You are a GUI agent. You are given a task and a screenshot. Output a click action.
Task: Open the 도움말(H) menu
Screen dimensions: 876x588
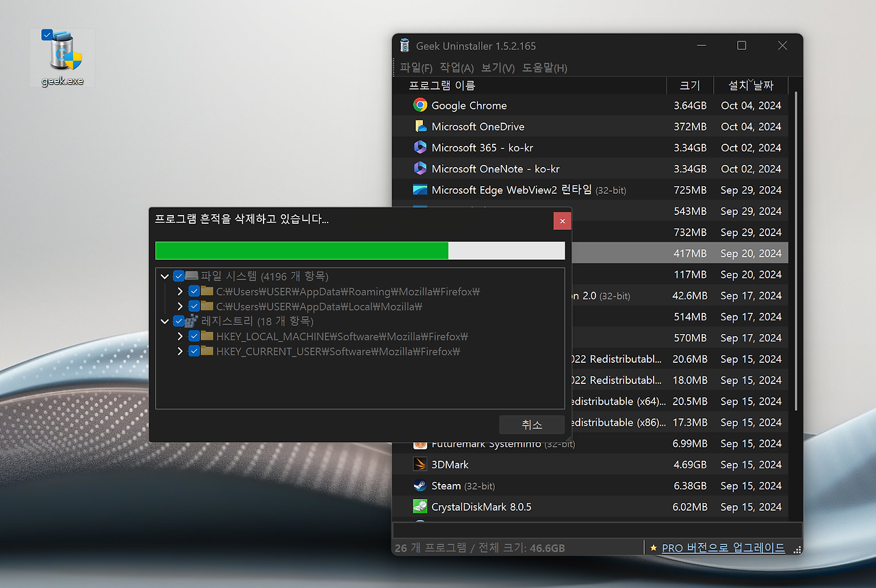(545, 68)
